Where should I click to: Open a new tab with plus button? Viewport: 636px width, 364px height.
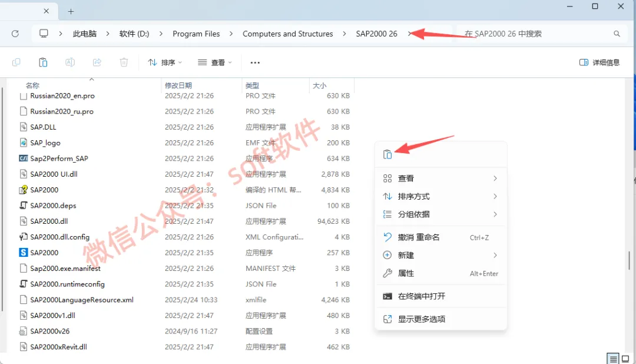click(x=71, y=11)
